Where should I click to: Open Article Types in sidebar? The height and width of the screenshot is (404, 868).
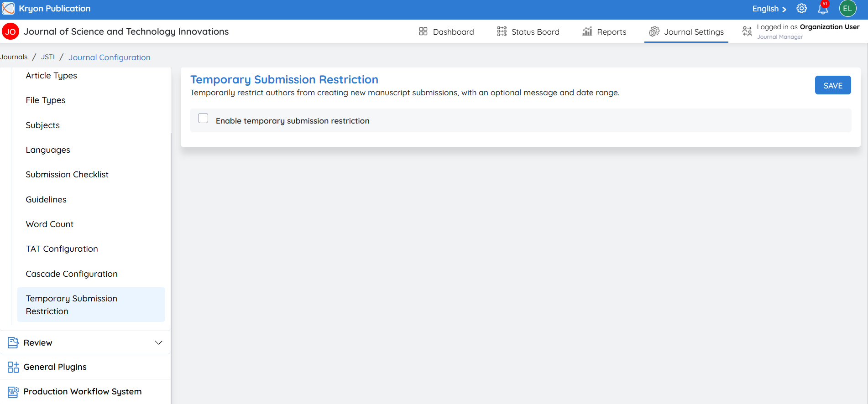(51, 76)
